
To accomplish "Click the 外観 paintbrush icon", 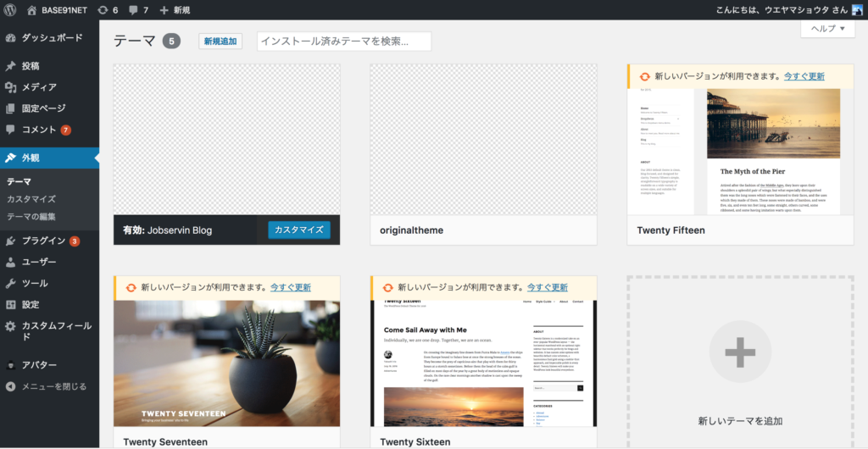I will click(10, 158).
